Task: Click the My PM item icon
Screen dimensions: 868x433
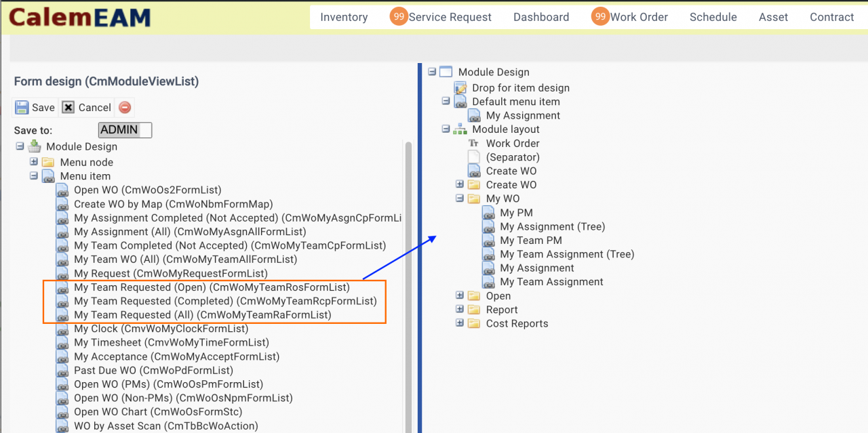Action: 488,213
